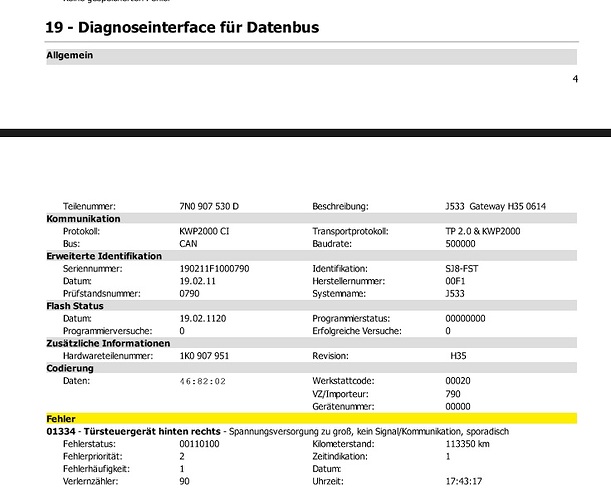This screenshot has height=500, width=611.
Task: Select Verlernzähler value "90"
Action: [184, 481]
